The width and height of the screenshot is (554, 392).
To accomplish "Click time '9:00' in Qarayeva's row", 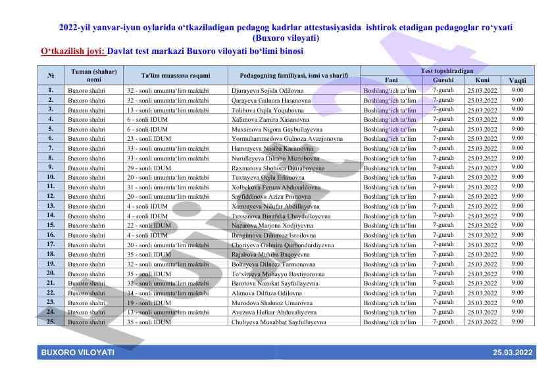I will [x=517, y=100].
